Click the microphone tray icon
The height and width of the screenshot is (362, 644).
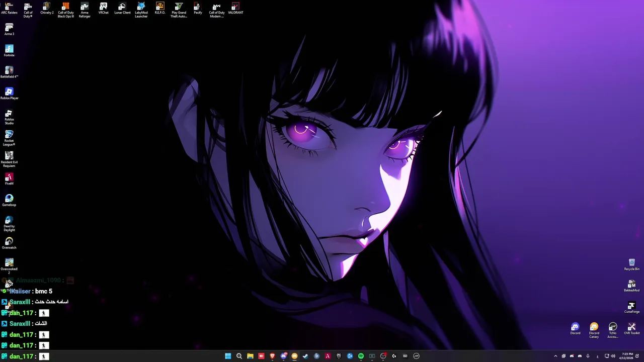(588, 356)
